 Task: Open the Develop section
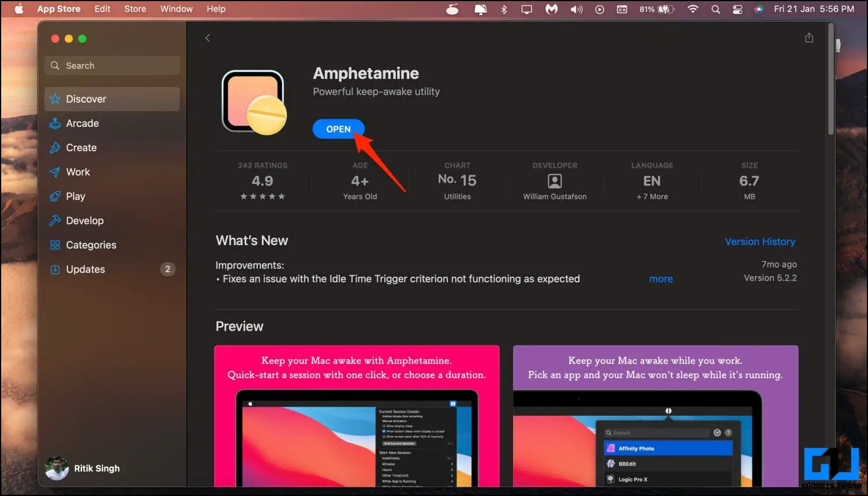[112, 220]
